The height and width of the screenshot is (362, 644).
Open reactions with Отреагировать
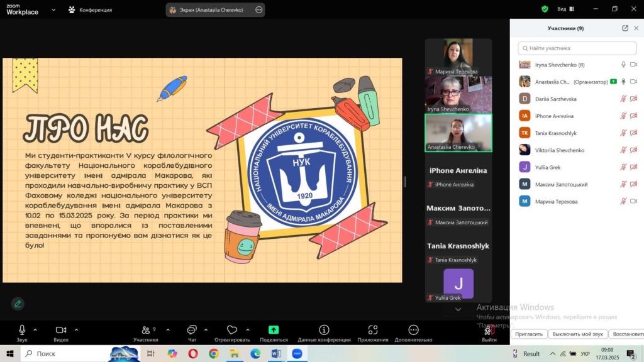[x=232, y=333]
